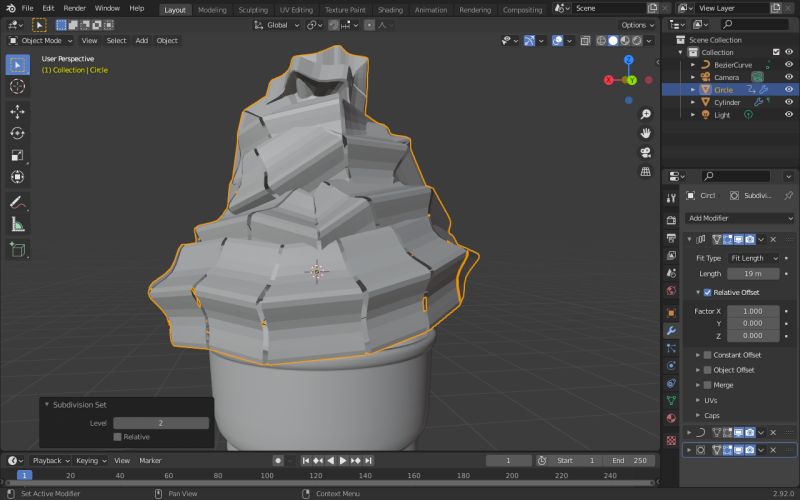Viewport: 800px width, 500px height.
Task: Open the Material properties tab
Action: point(671,418)
